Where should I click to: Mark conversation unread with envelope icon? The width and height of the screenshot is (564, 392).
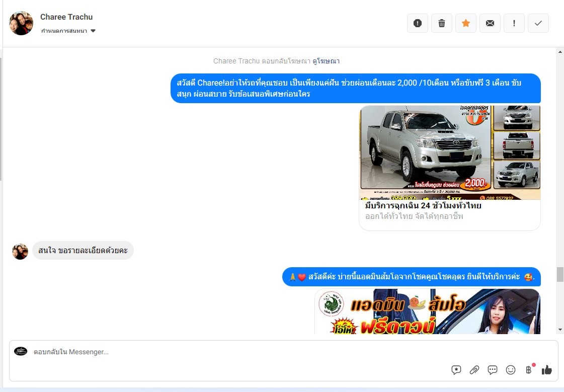pyautogui.click(x=490, y=23)
